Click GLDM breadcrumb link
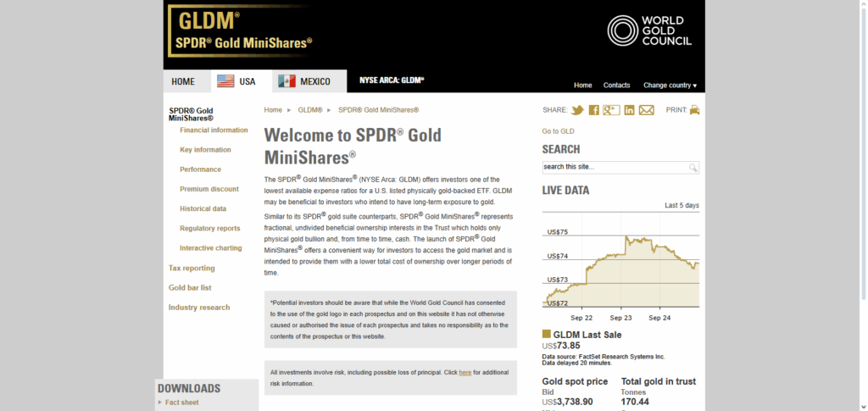The width and height of the screenshot is (868, 411). 310,110
